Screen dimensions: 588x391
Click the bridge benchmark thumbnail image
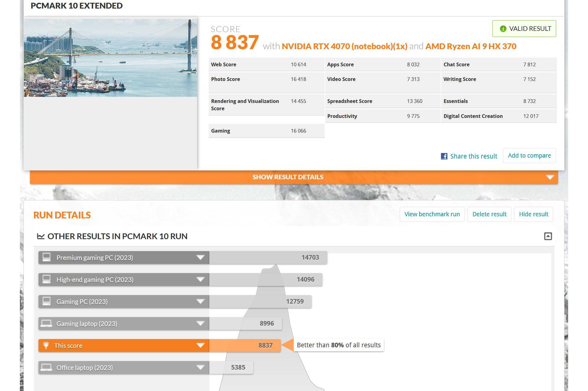pyautogui.click(x=110, y=58)
